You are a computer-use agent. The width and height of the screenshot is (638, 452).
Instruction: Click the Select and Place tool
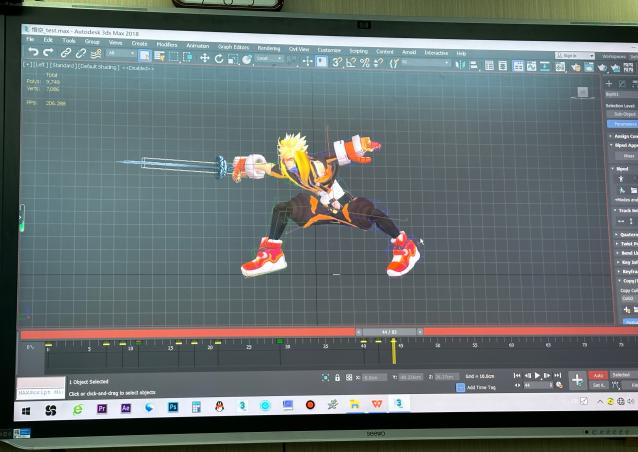pos(247,59)
